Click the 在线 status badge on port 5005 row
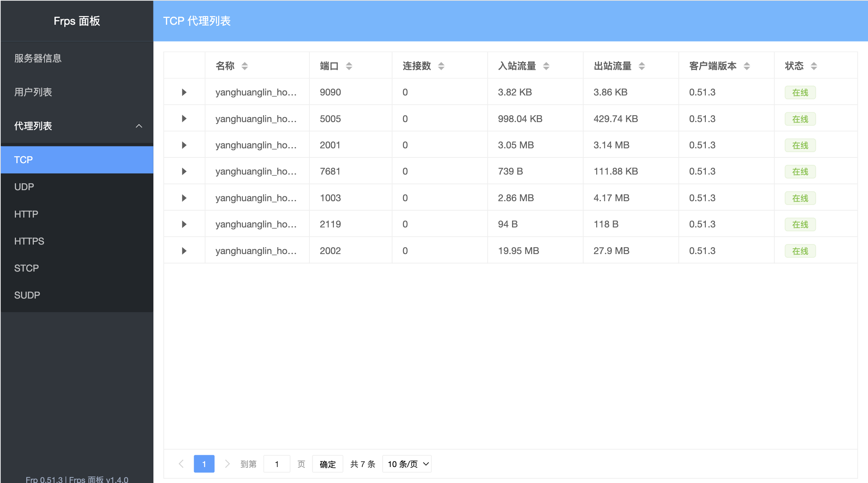The height and width of the screenshot is (483, 868). pos(800,119)
